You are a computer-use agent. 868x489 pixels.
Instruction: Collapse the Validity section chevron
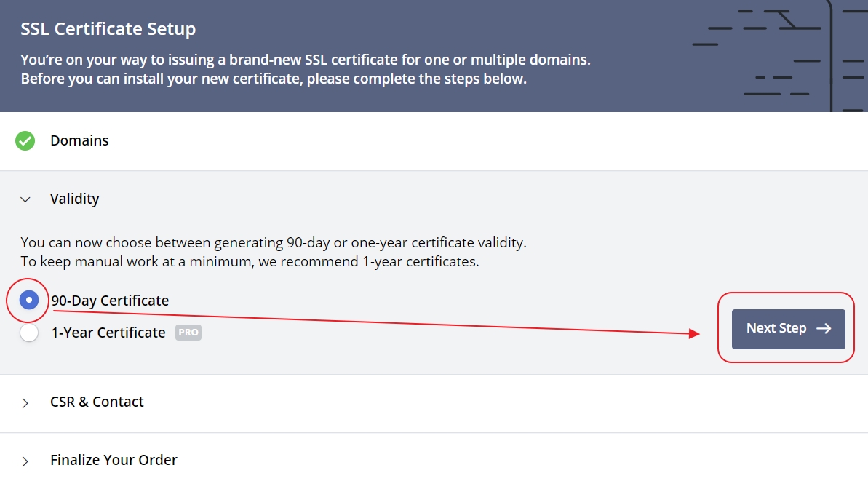click(x=25, y=199)
